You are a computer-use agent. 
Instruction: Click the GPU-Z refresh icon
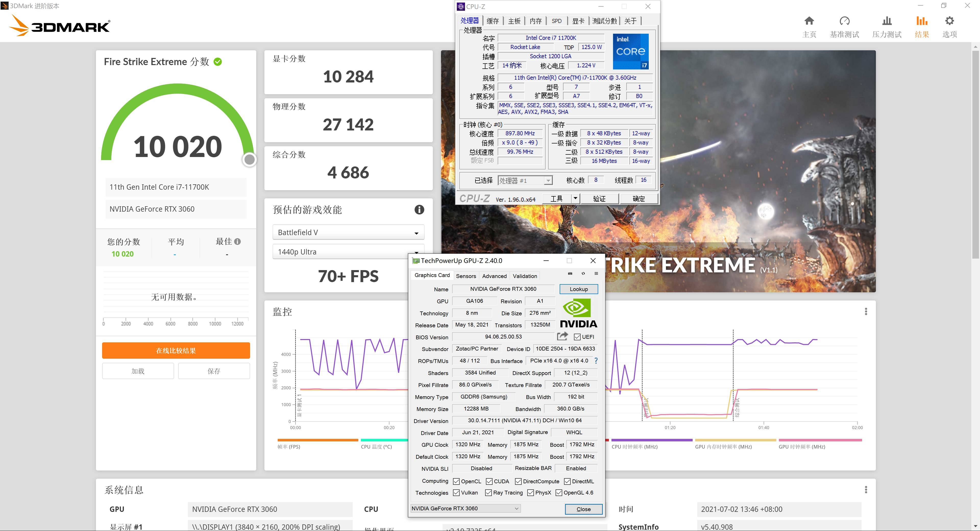[x=583, y=273]
